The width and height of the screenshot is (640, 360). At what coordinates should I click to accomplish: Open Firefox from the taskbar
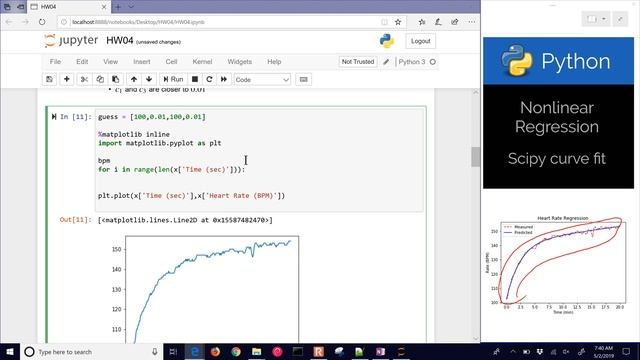(215, 351)
